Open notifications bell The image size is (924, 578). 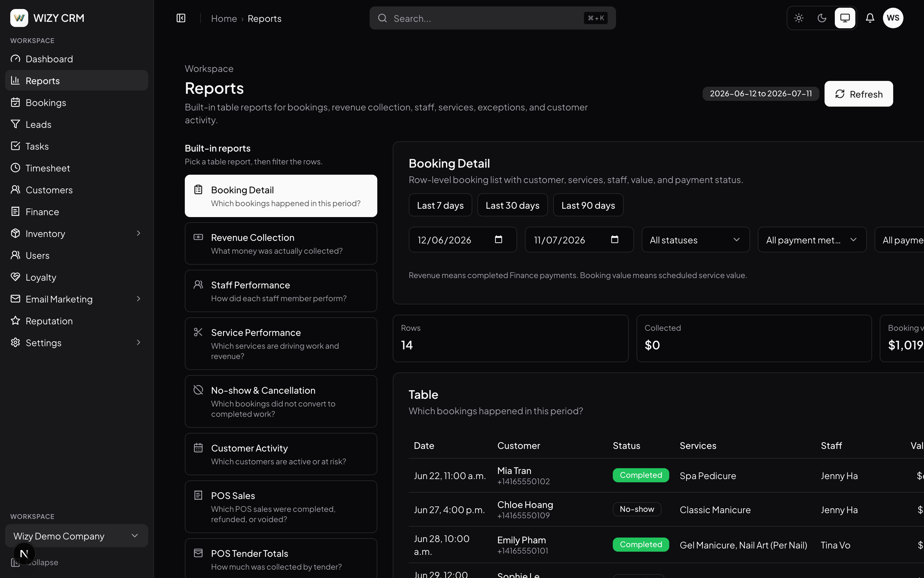pyautogui.click(x=870, y=18)
